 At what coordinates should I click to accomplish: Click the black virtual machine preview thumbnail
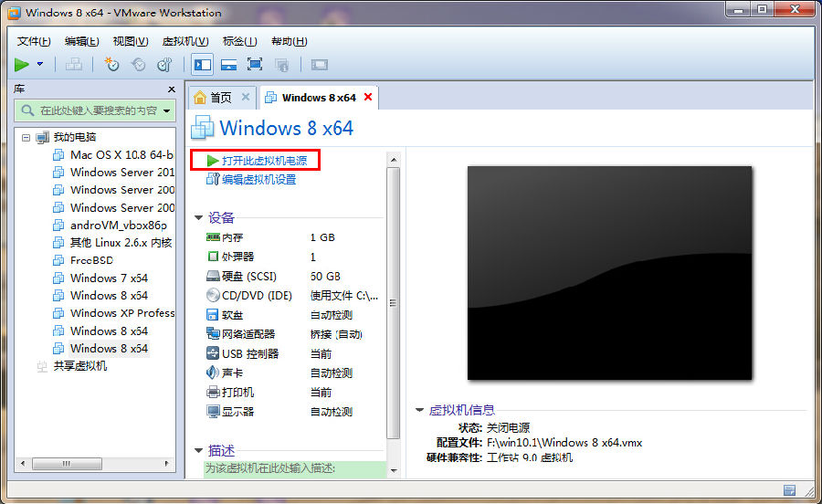pyautogui.click(x=609, y=272)
